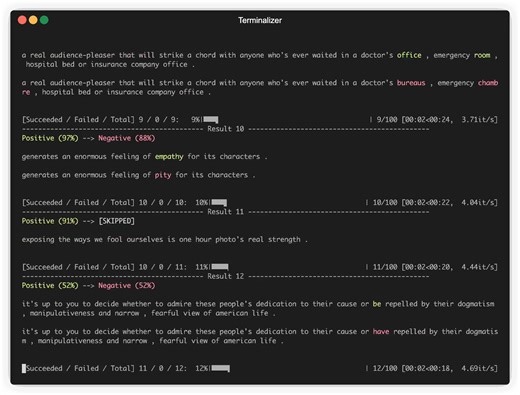
Task: Click 'Positive (97%)' label
Action: point(50,138)
